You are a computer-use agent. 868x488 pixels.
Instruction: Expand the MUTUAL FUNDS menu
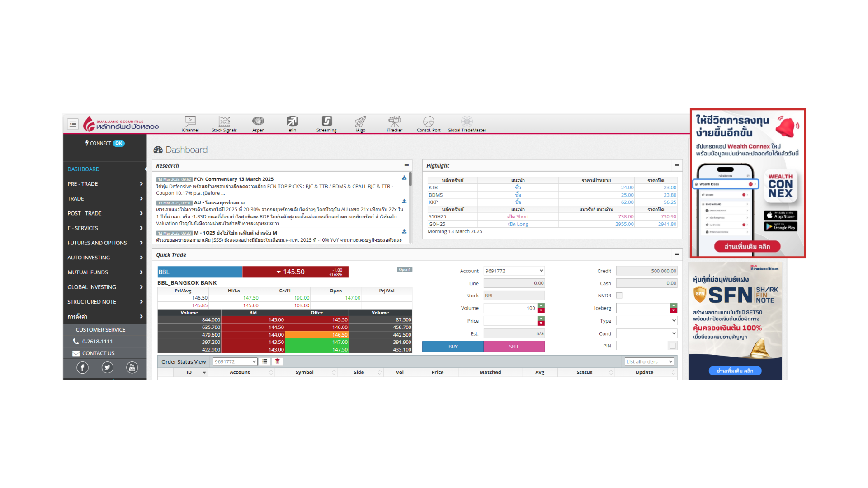coord(105,272)
